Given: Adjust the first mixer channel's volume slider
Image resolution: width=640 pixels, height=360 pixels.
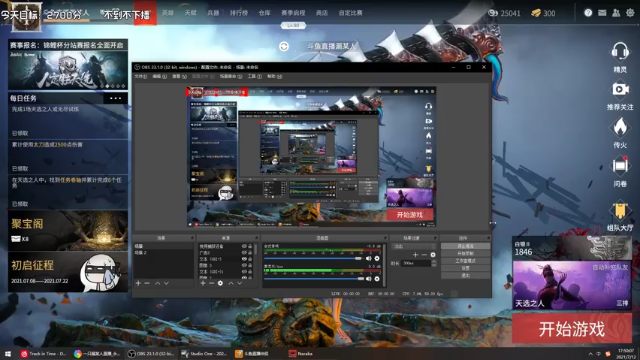Looking at the screenshot, I should 313,258.
